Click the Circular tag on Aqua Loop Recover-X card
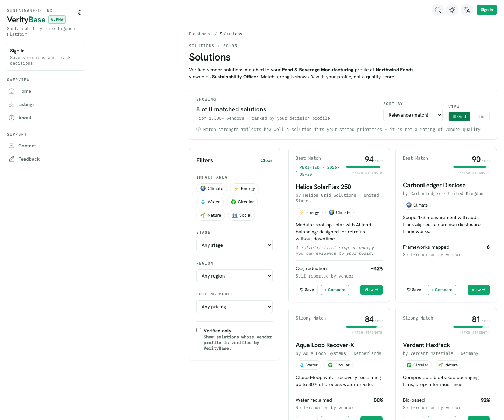This screenshot has width=504, height=420. tap(339, 365)
